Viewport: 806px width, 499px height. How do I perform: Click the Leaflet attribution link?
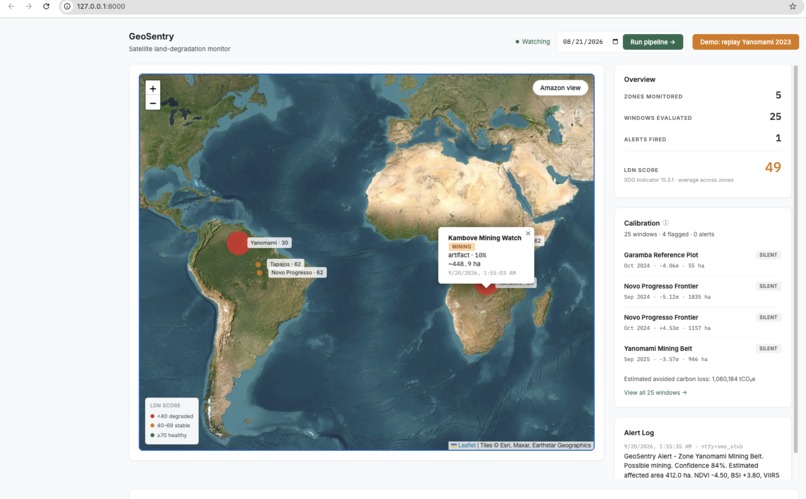click(467, 446)
